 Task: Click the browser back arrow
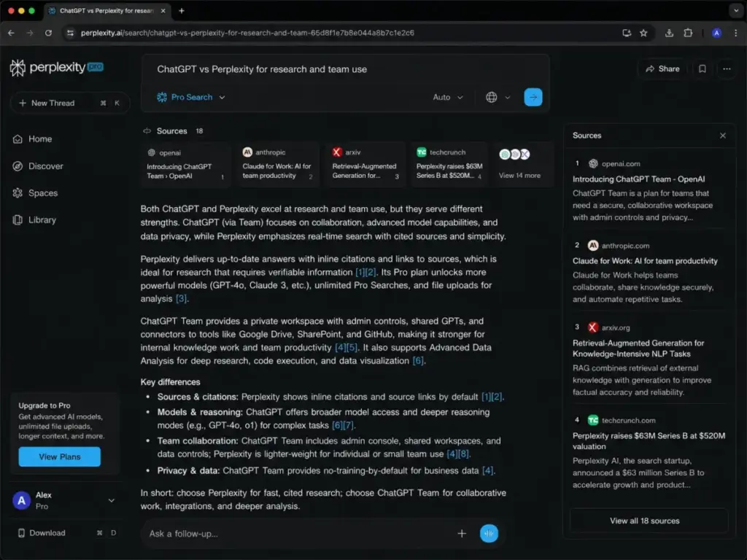pyautogui.click(x=12, y=33)
